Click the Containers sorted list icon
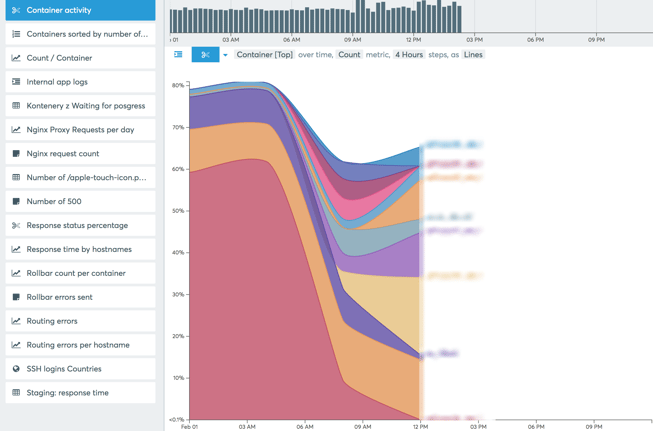The image size is (653, 431). [x=16, y=34]
